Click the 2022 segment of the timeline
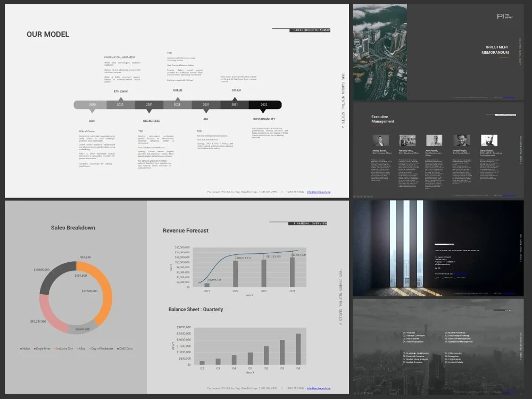Image resolution: width=532 pixels, height=399 pixels. tap(265, 104)
